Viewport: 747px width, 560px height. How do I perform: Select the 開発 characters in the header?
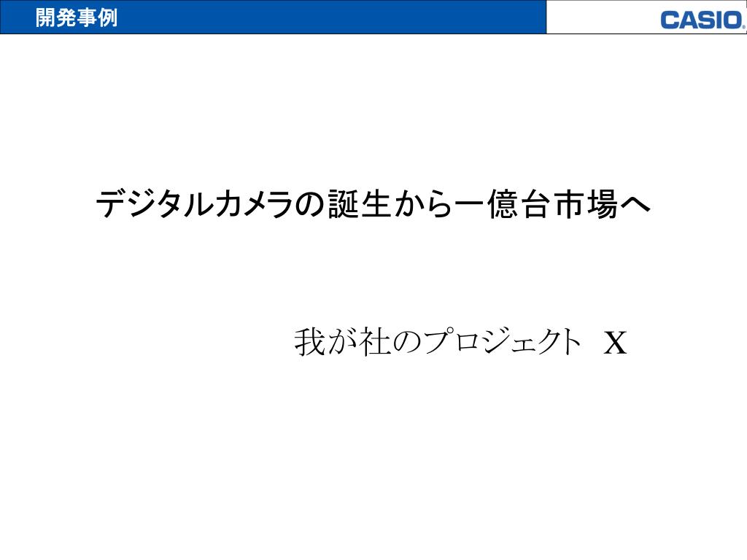[55, 18]
